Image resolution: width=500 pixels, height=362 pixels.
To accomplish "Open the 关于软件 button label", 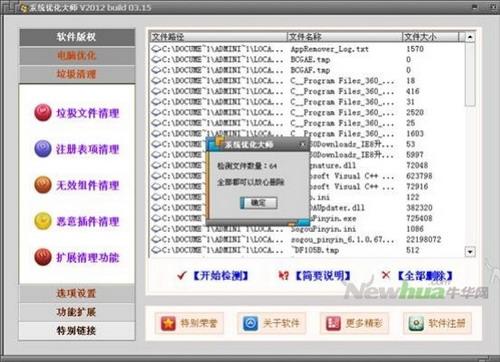I will 281,323.
